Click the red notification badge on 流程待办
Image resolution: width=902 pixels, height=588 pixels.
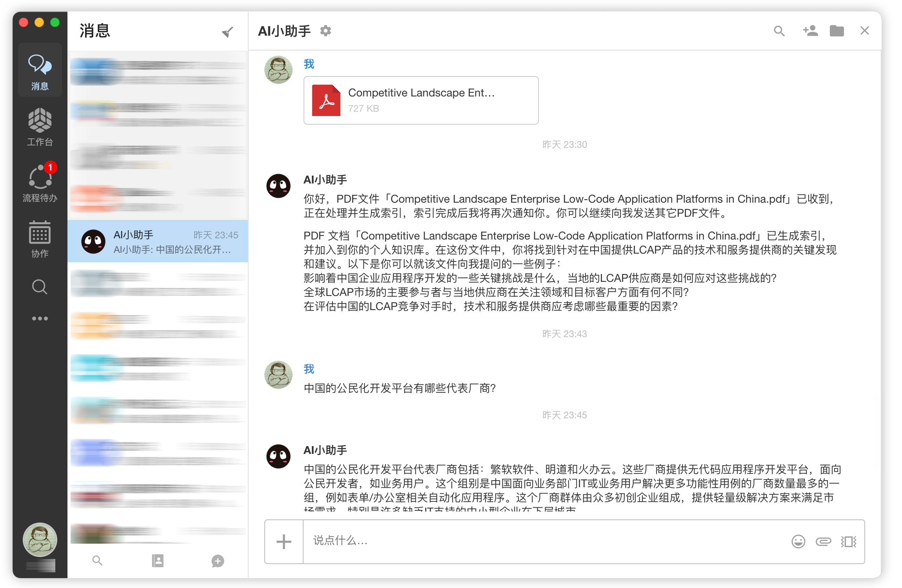(x=50, y=167)
